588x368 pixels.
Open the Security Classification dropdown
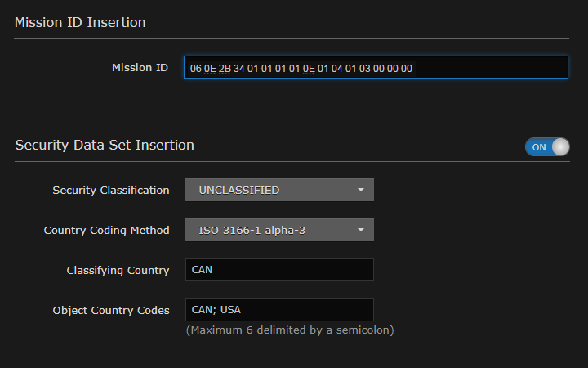pyautogui.click(x=279, y=190)
